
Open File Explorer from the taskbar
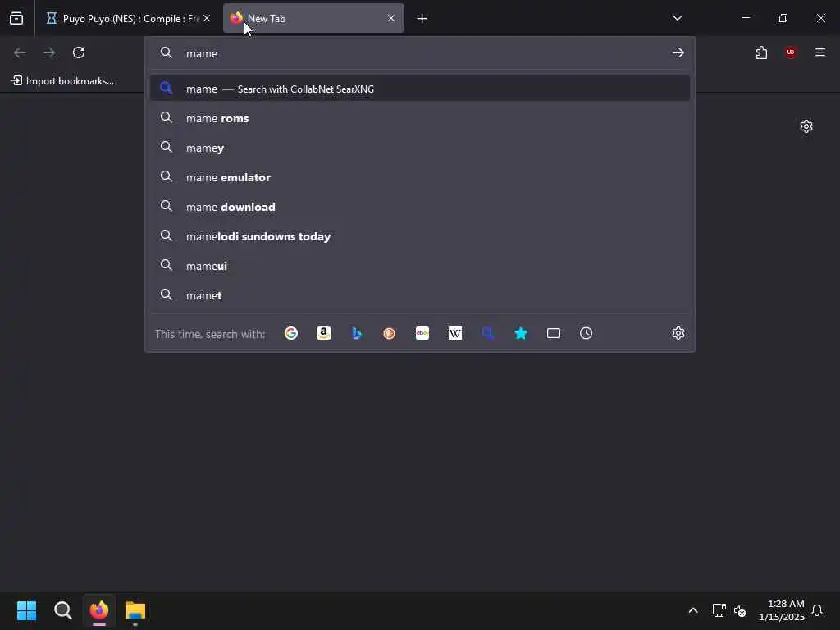tap(135, 610)
